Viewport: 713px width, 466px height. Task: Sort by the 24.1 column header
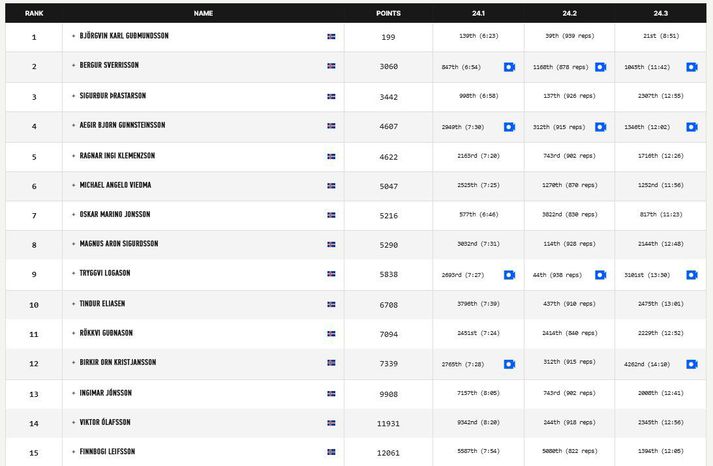(478, 13)
